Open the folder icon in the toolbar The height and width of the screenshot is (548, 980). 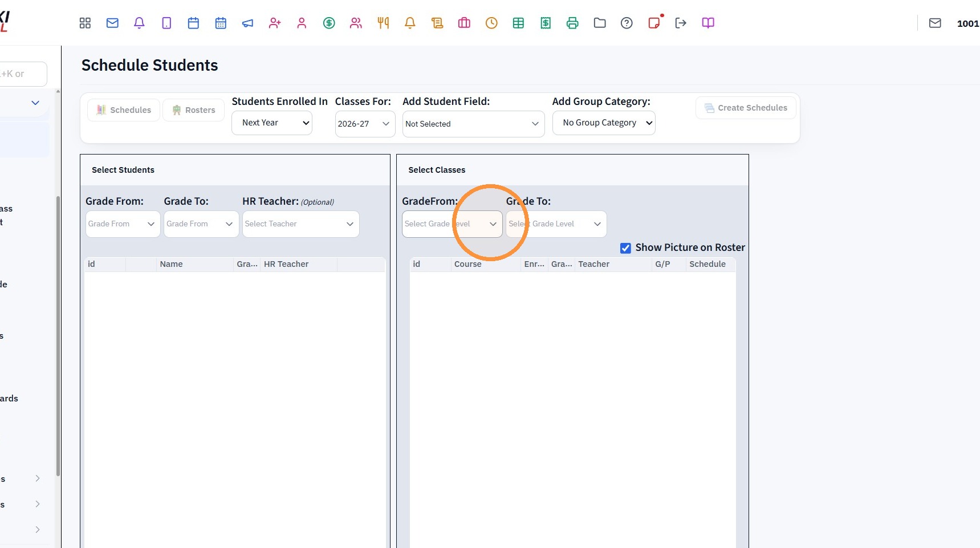tap(600, 23)
